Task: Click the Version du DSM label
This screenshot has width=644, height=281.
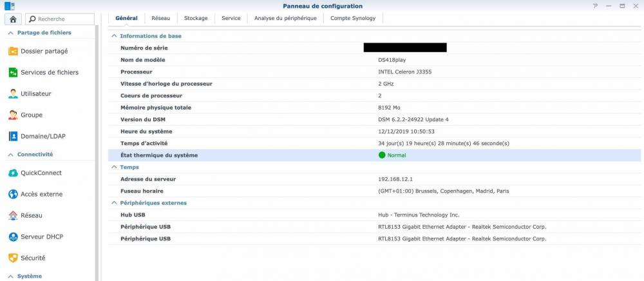Action: (144, 119)
